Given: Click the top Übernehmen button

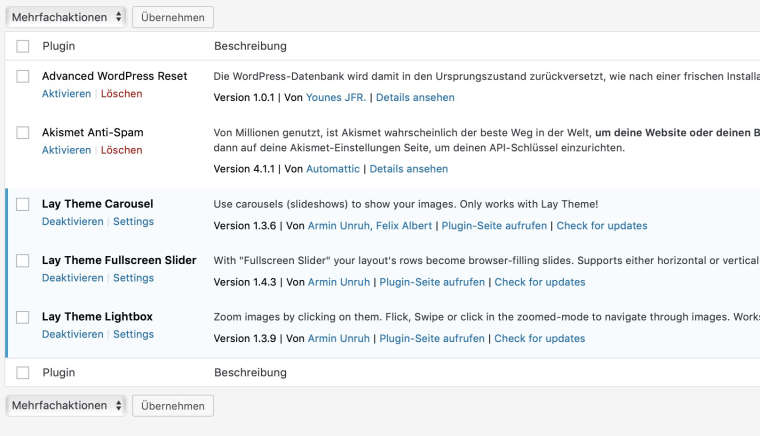Looking at the screenshot, I should point(172,17).
